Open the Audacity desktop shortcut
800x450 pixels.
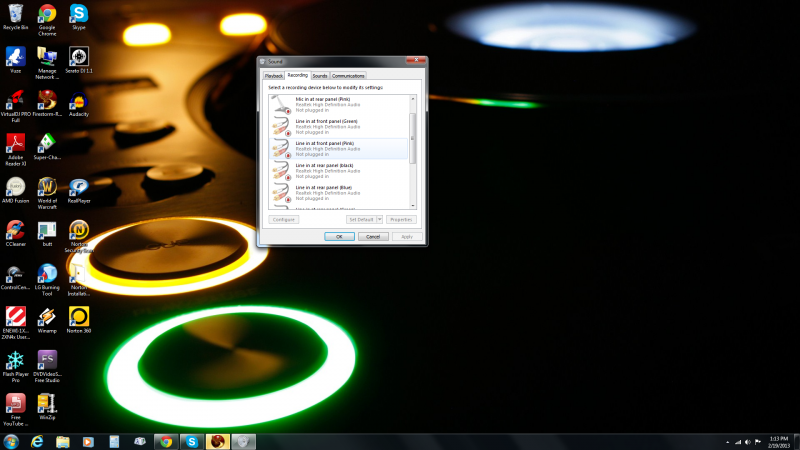pos(78,100)
